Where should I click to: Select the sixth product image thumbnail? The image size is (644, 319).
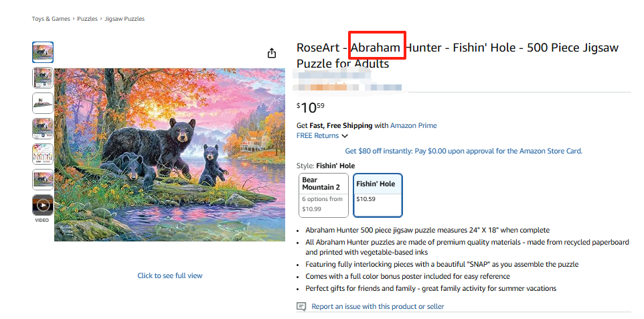pos(43,180)
